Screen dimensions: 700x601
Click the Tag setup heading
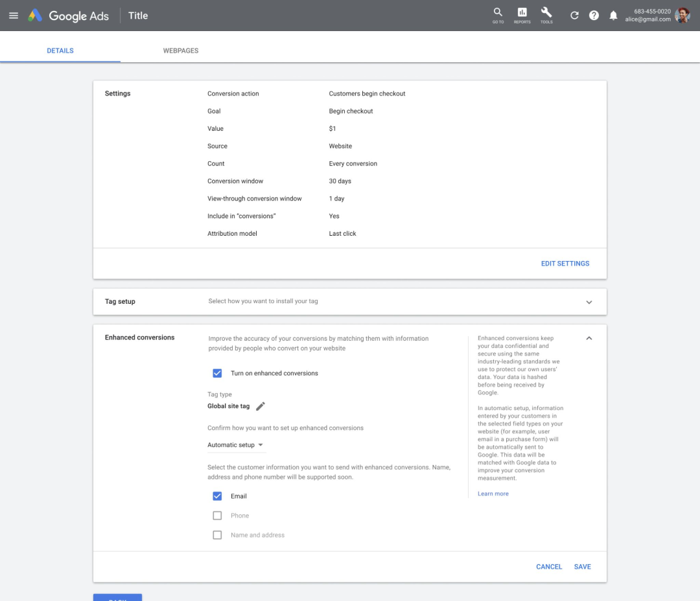click(x=120, y=302)
